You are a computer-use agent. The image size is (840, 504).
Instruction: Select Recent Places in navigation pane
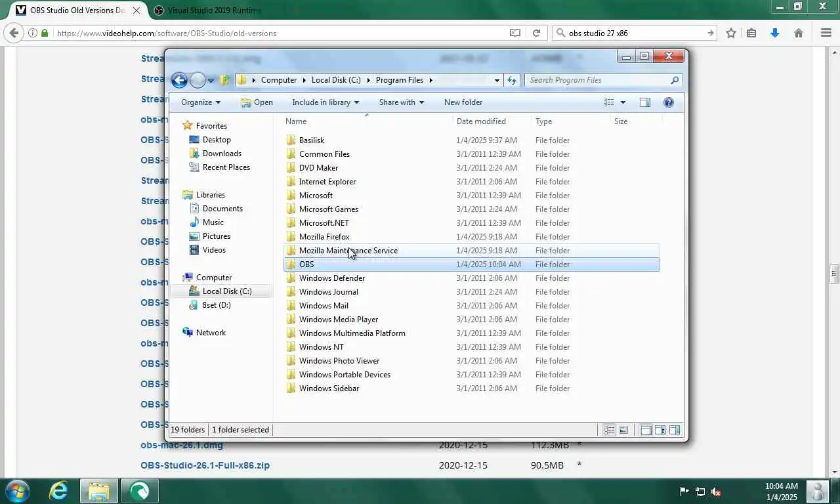tap(226, 167)
